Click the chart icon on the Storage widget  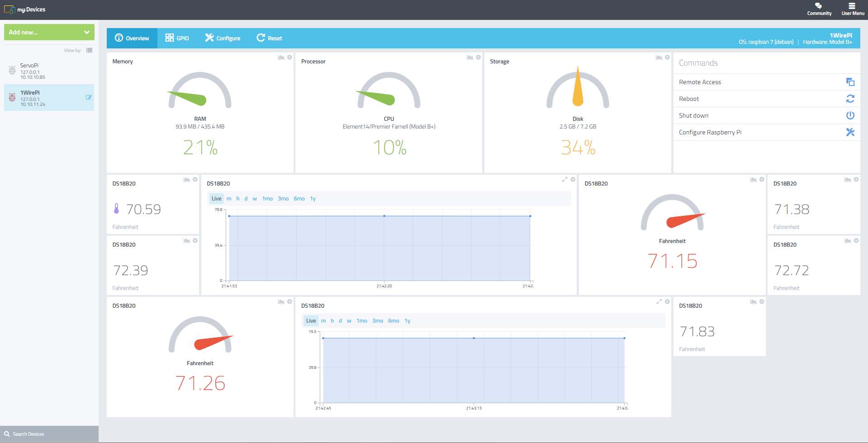click(x=659, y=57)
